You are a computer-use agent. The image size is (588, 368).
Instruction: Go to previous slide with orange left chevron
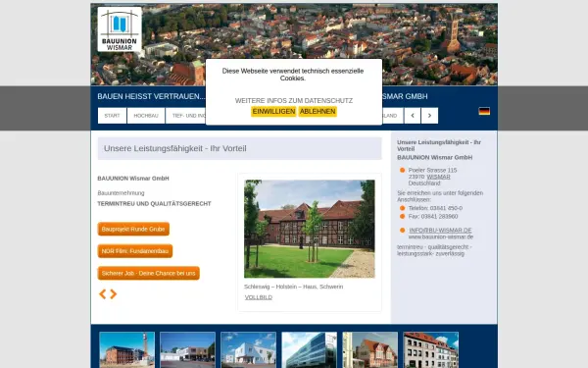102,294
